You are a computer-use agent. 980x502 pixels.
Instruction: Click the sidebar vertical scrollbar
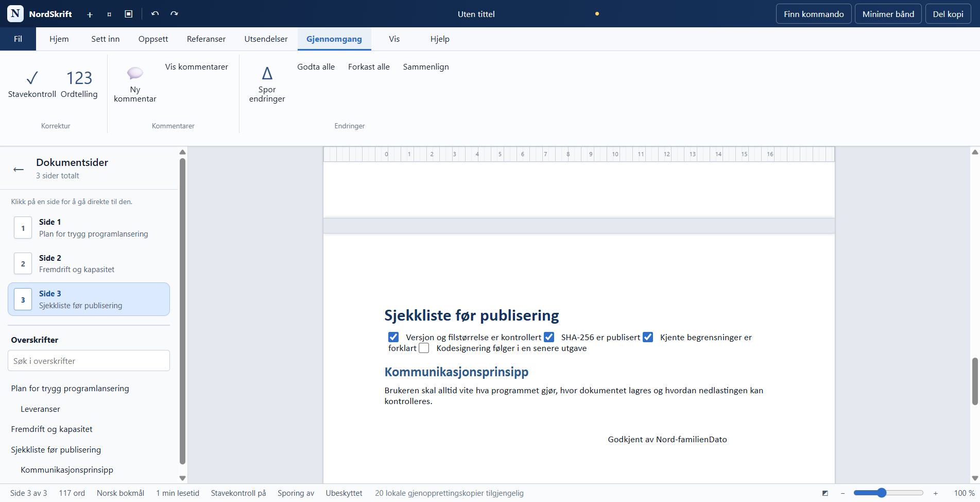[182, 311]
